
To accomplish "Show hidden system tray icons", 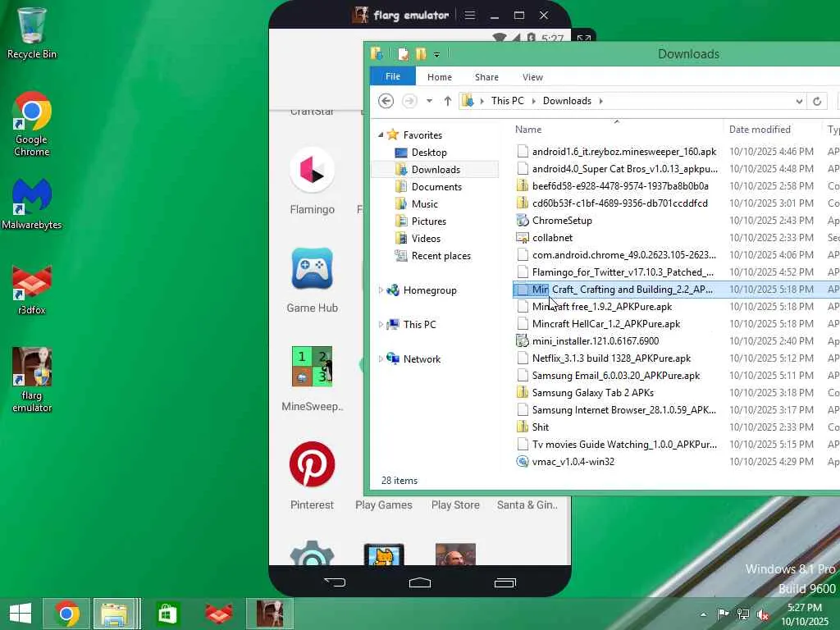I will [703, 614].
